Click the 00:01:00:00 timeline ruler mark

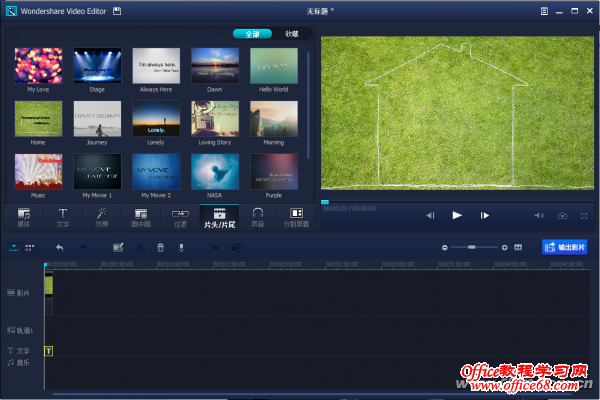pos(173,264)
